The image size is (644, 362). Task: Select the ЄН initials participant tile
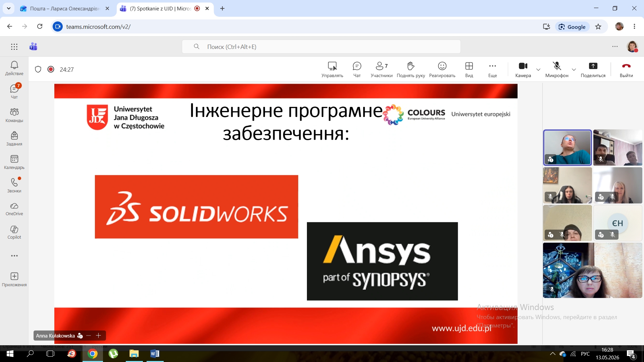tap(618, 223)
